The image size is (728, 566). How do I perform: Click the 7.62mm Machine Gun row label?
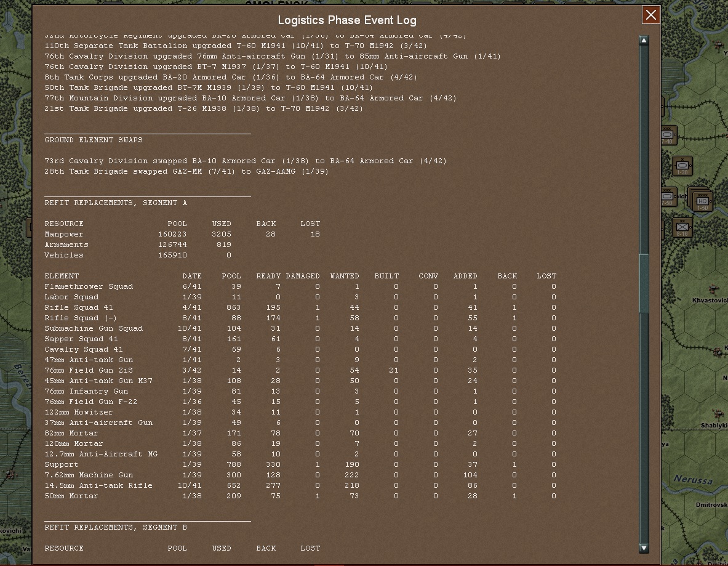[89, 475]
